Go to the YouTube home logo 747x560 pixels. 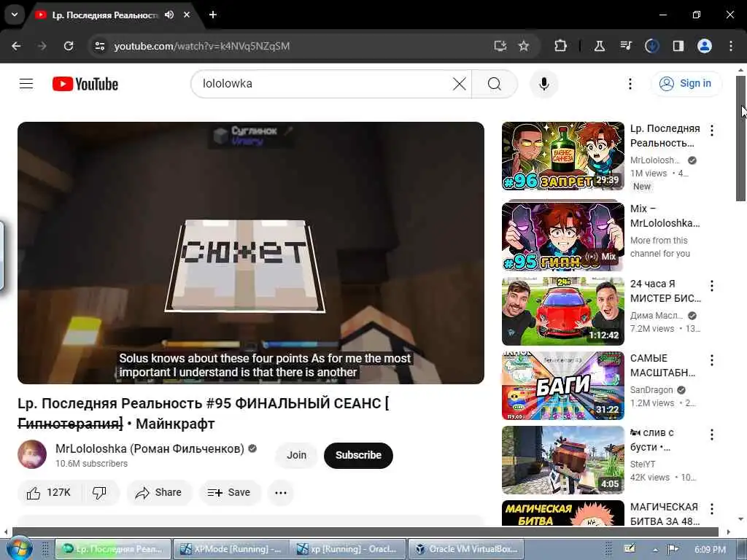tap(85, 84)
